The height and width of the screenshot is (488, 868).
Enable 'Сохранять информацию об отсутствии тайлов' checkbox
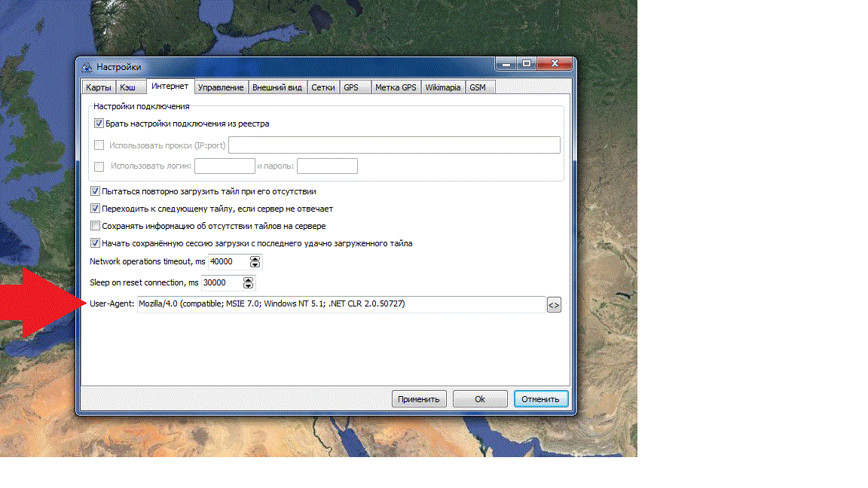tap(96, 226)
